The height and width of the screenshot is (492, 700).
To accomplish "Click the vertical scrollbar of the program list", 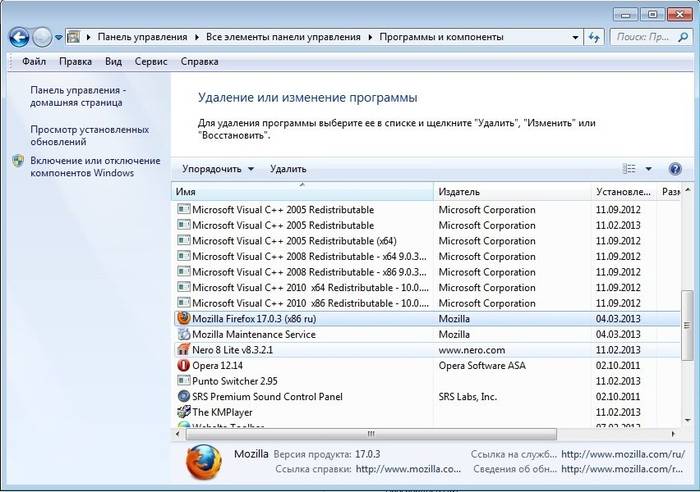I will point(685,330).
